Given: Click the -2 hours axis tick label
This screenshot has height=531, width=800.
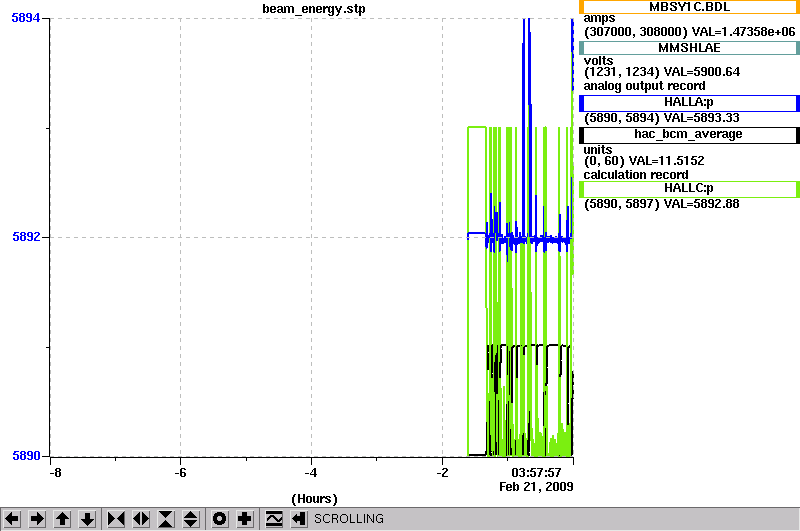Looking at the screenshot, I should pyautogui.click(x=442, y=473).
